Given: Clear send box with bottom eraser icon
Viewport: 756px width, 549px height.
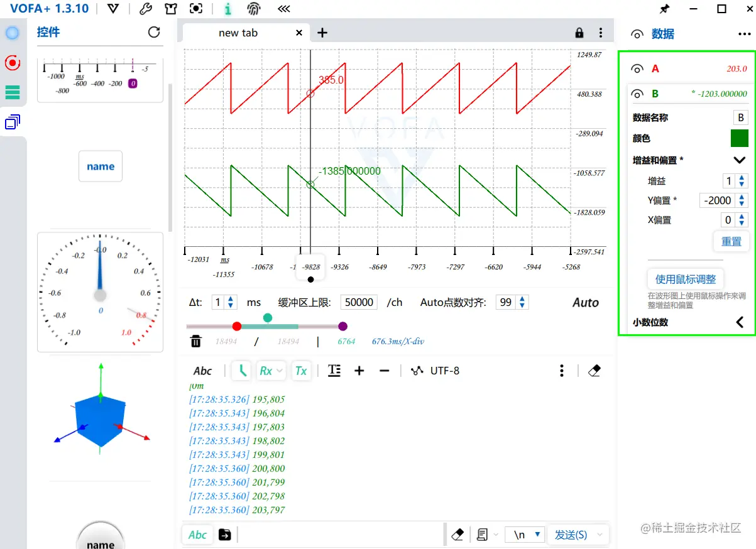Looking at the screenshot, I should 457,535.
